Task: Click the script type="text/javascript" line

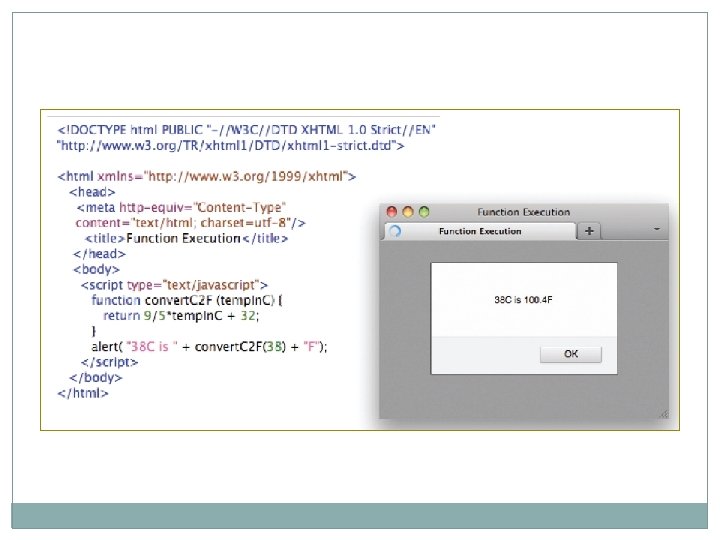Action: 174,285
